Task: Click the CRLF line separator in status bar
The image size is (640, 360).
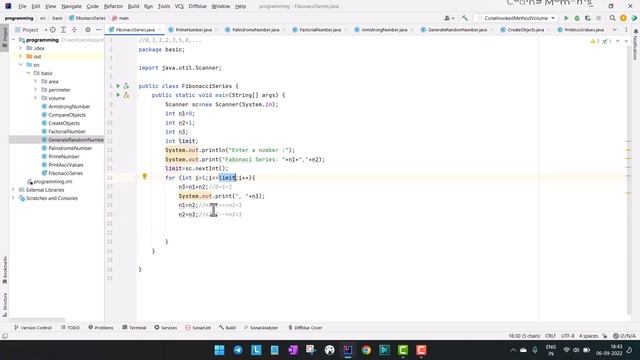Action: tap(550, 336)
